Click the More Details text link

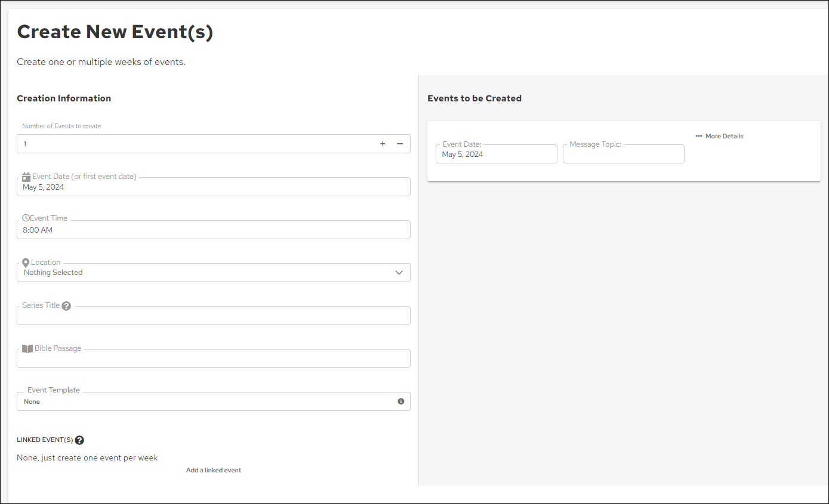point(724,136)
